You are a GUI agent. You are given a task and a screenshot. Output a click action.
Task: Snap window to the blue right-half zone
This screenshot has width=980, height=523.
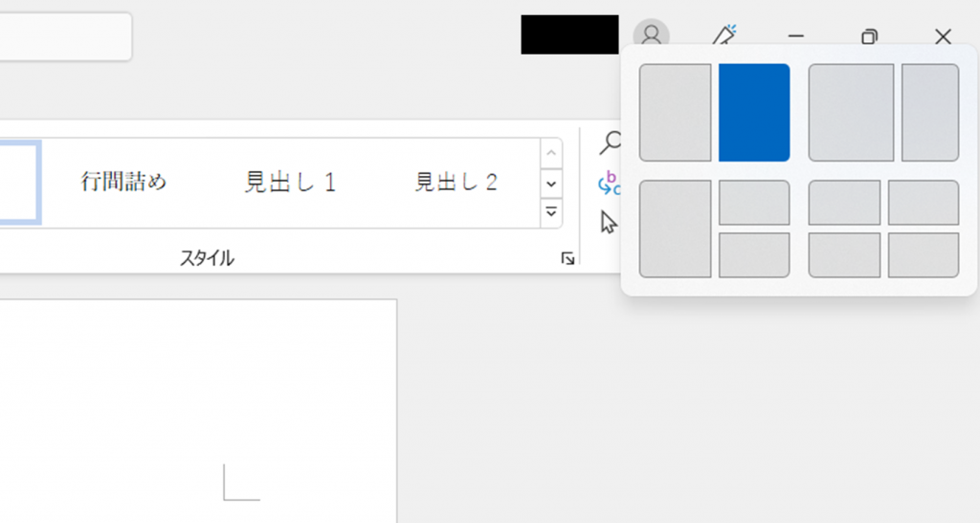[x=754, y=113]
